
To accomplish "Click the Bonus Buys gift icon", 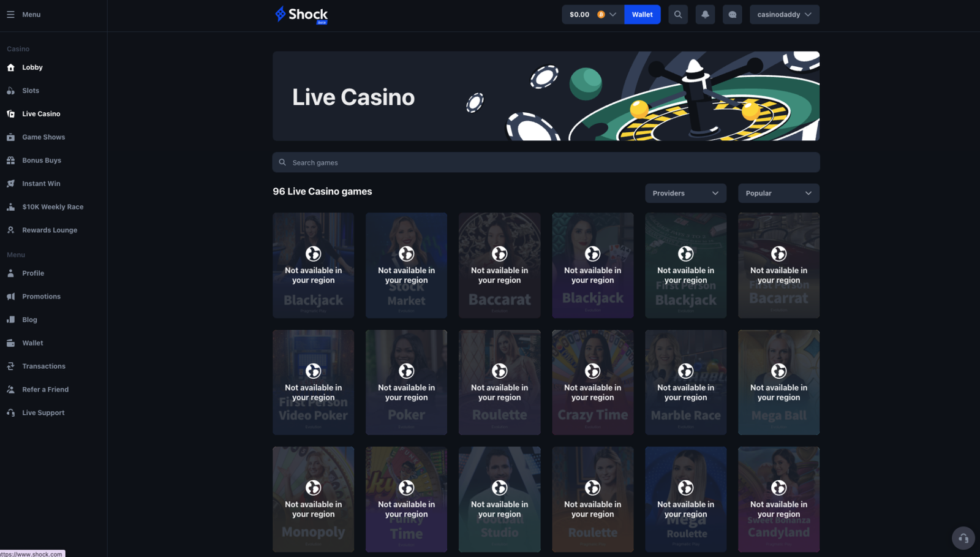I will coord(10,161).
